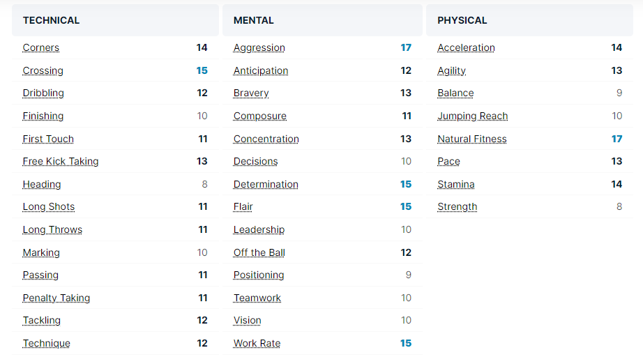Select the Natural Fitness attribute link
This screenshot has height=364, width=643.
472,139
